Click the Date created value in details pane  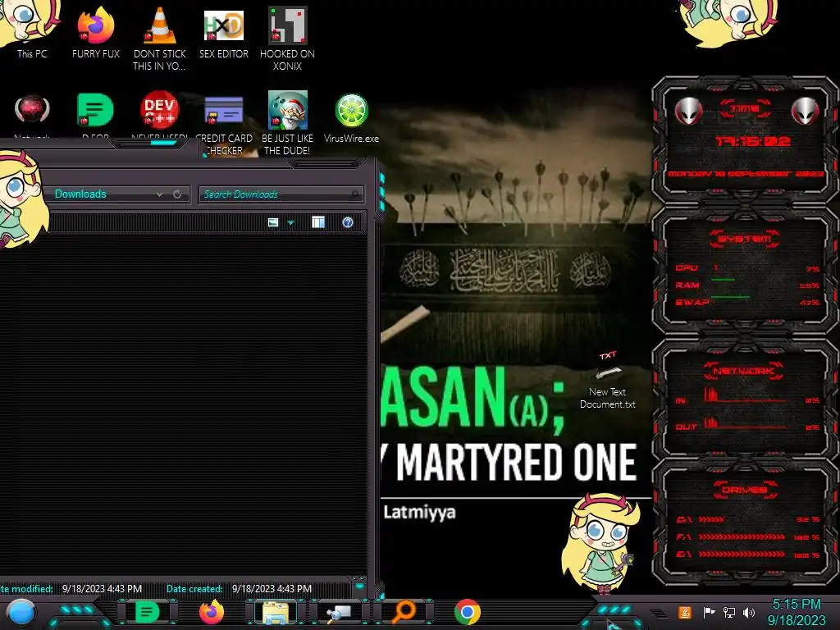(x=272, y=589)
